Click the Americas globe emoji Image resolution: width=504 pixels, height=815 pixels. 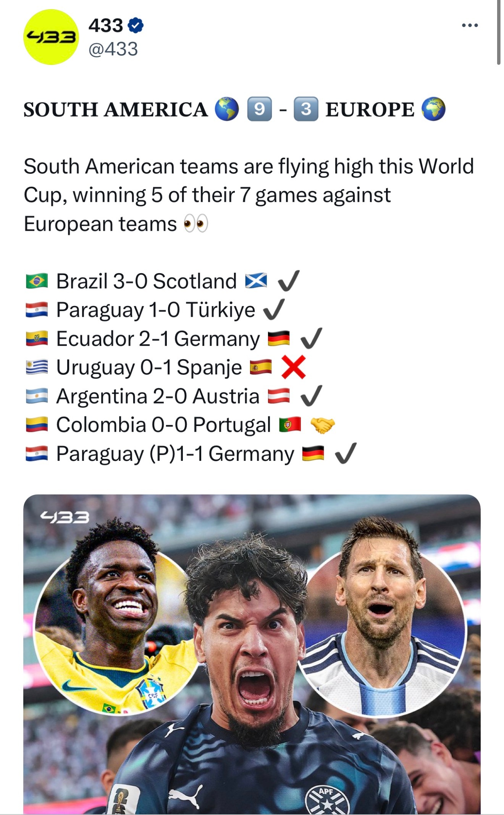[x=227, y=109]
